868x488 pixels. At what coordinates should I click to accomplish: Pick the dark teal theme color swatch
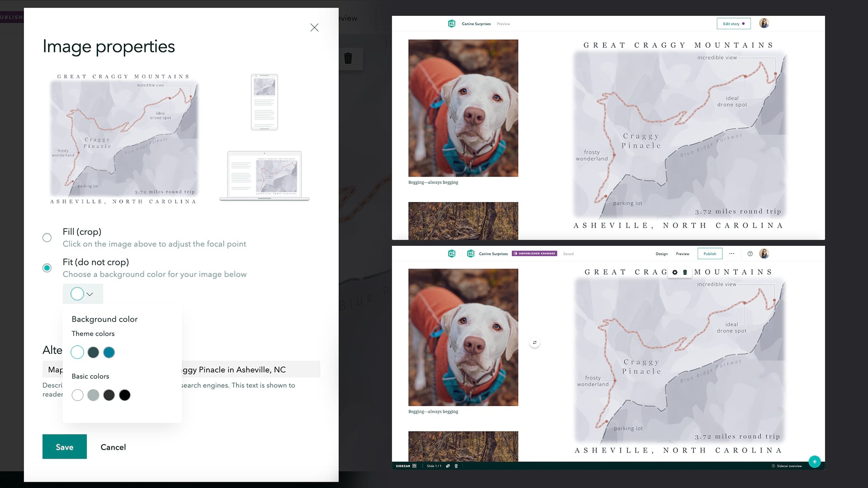pos(93,352)
